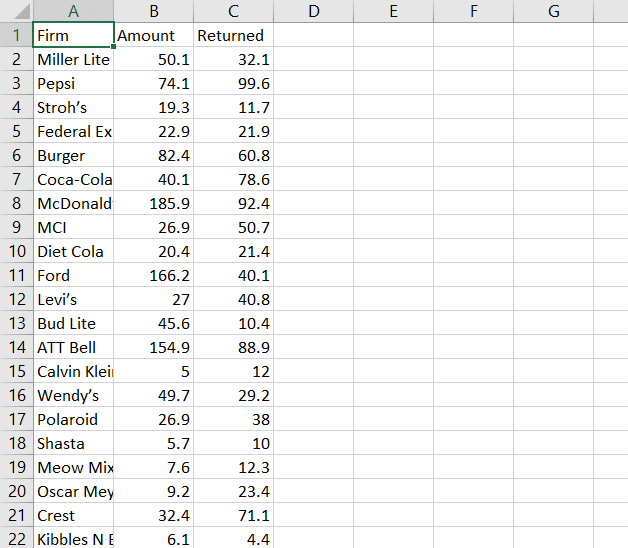628x548 pixels.
Task: Select the 'Pepsi' cell
Action: coord(73,83)
